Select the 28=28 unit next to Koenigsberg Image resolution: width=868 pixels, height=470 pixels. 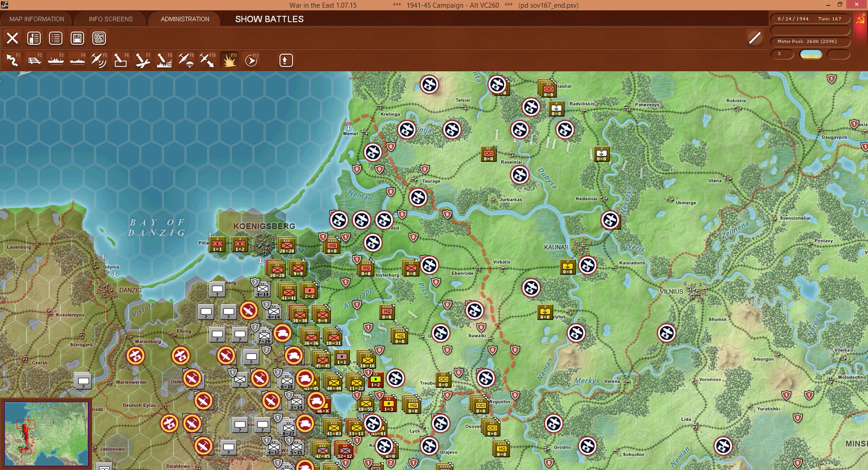click(287, 245)
